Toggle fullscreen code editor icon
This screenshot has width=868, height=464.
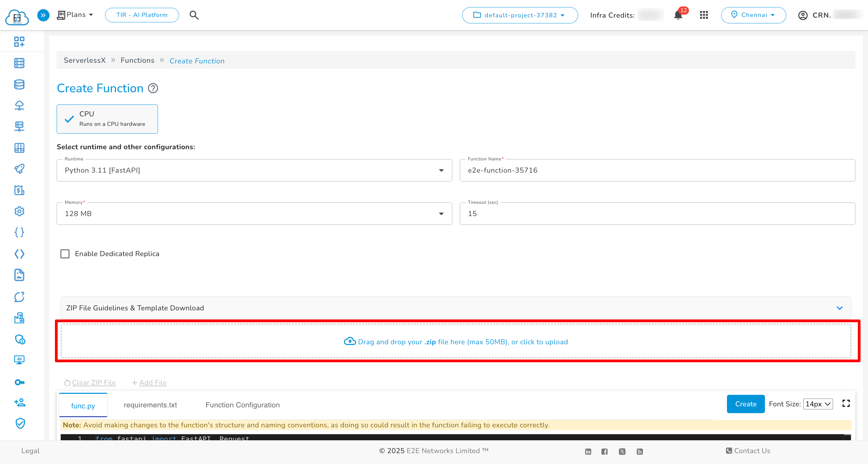coord(846,404)
